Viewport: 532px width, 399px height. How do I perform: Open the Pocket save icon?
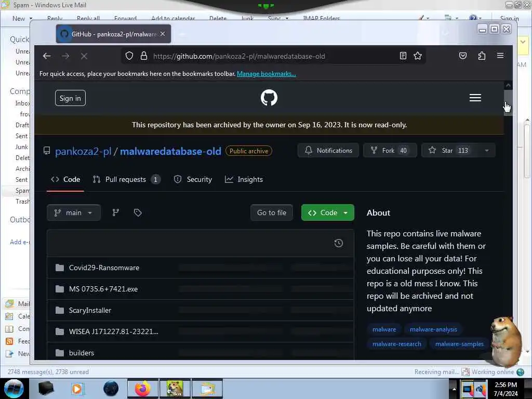pos(463,56)
